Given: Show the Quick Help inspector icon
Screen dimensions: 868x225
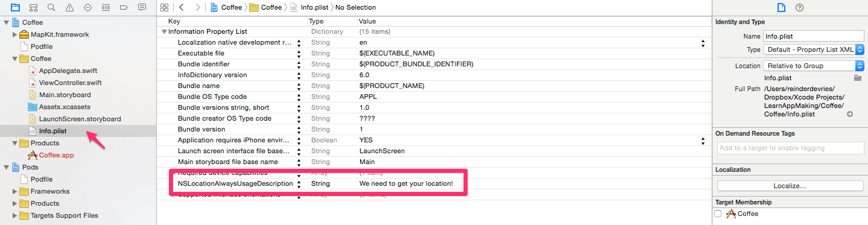Looking at the screenshot, I should [x=799, y=7].
